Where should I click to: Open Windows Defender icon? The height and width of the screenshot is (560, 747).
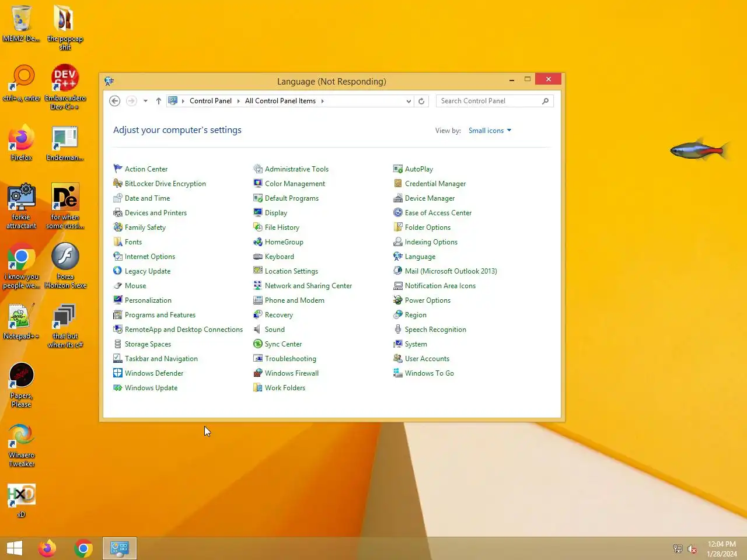tap(118, 373)
